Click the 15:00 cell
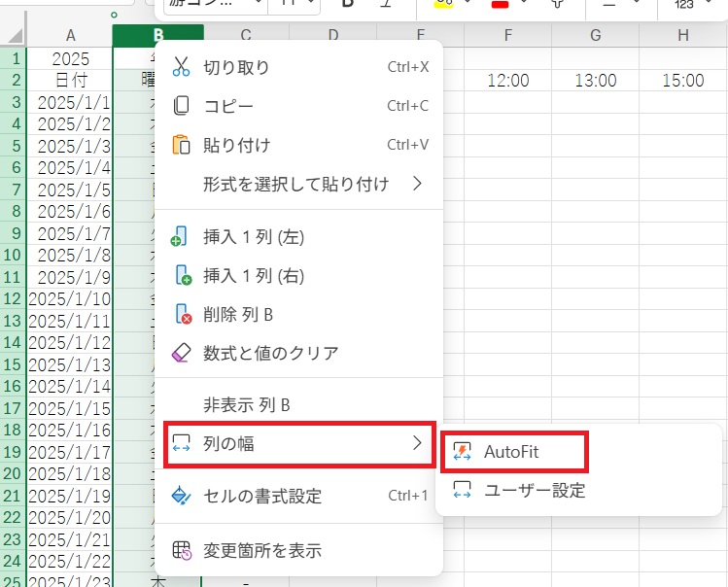Screen dimensions: 728x587 tap(683, 81)
